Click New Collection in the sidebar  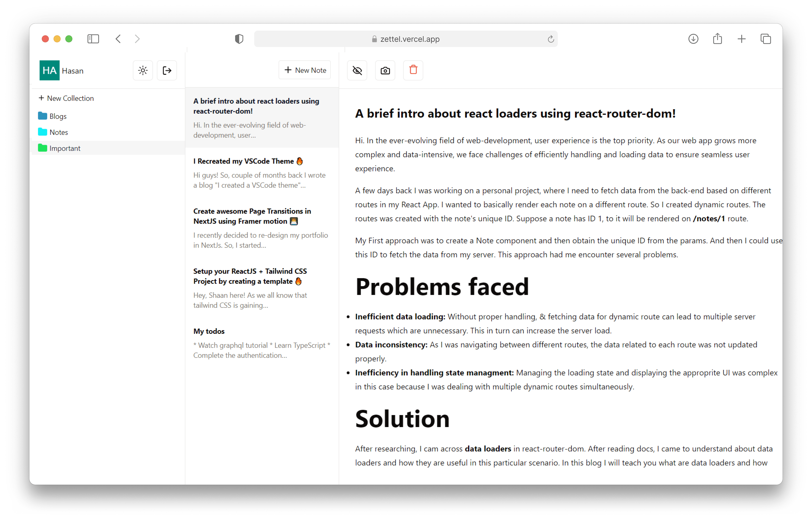[x=66, y=98]
